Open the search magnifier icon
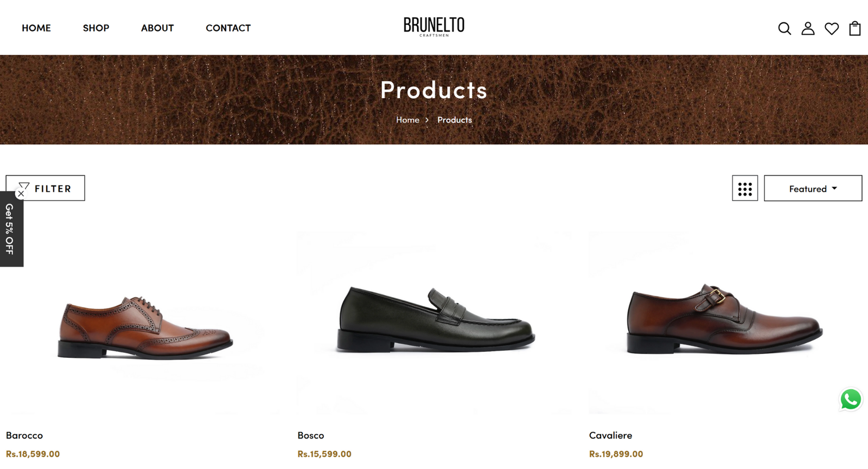Screen dimensions: 868x469 click(784, 28)
